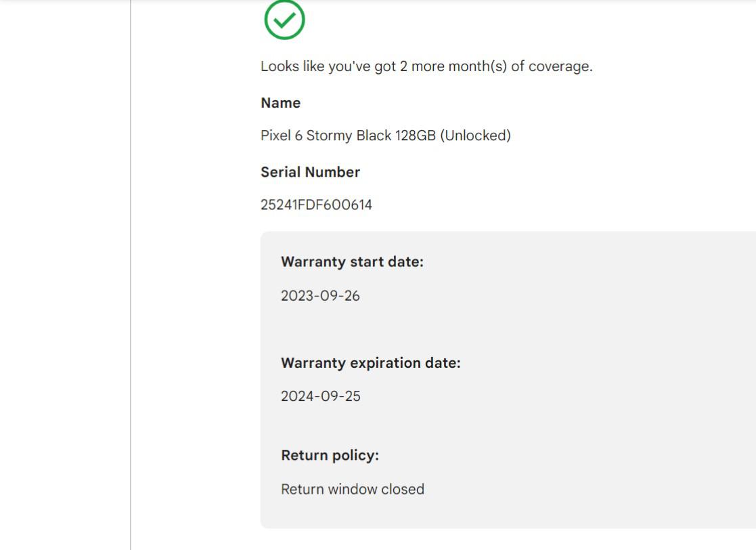
Task: Click the 'Serial Number' heading
Action: click(x=311, y=172)
